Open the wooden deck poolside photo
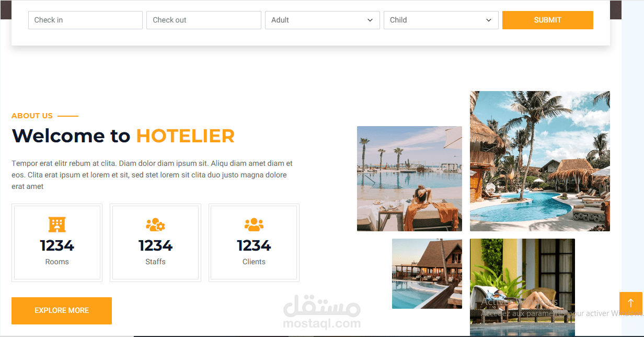The height and width of the screenshot is (337, 644). coord(427,274)
